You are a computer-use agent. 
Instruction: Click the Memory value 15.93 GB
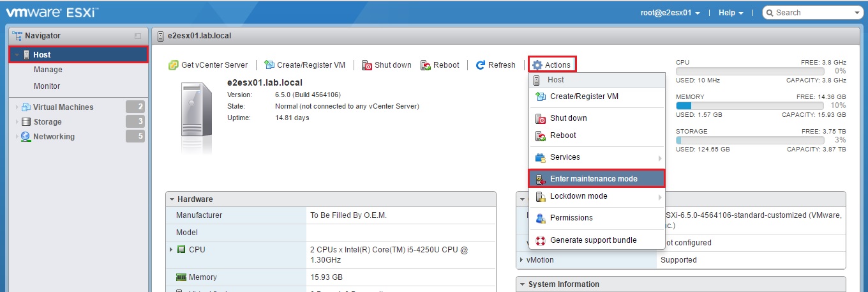[326, 277]
